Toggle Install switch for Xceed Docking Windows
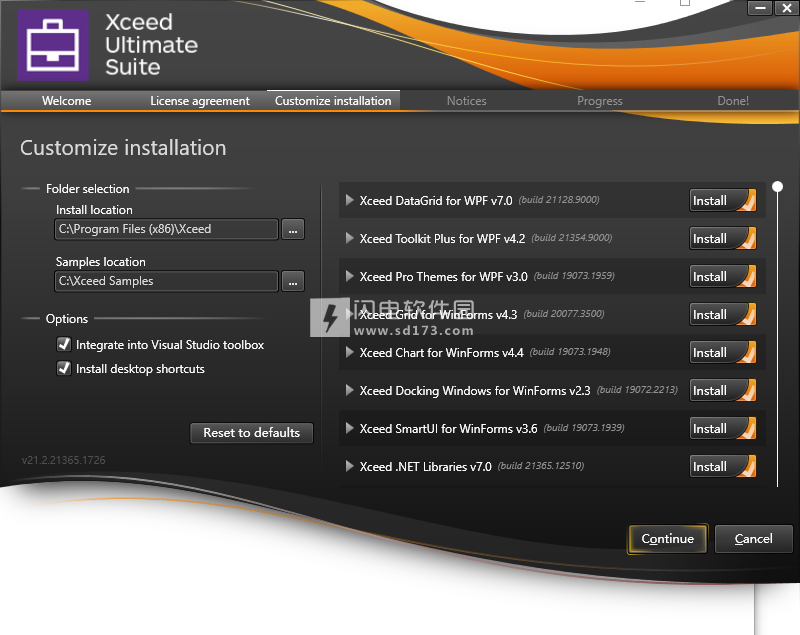This screenshot has height=635, width=800. [723, 391]
